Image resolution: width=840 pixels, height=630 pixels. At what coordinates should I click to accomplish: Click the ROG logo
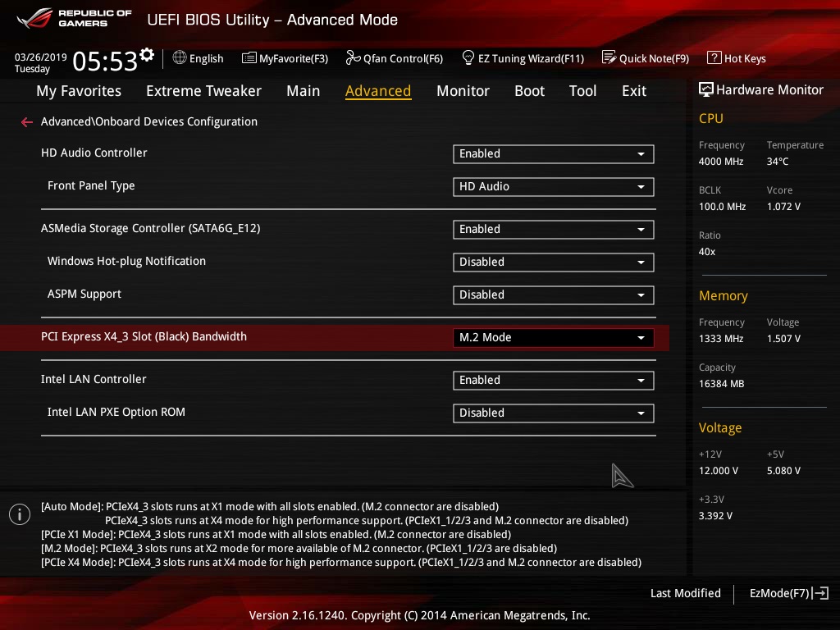point(34,18)
